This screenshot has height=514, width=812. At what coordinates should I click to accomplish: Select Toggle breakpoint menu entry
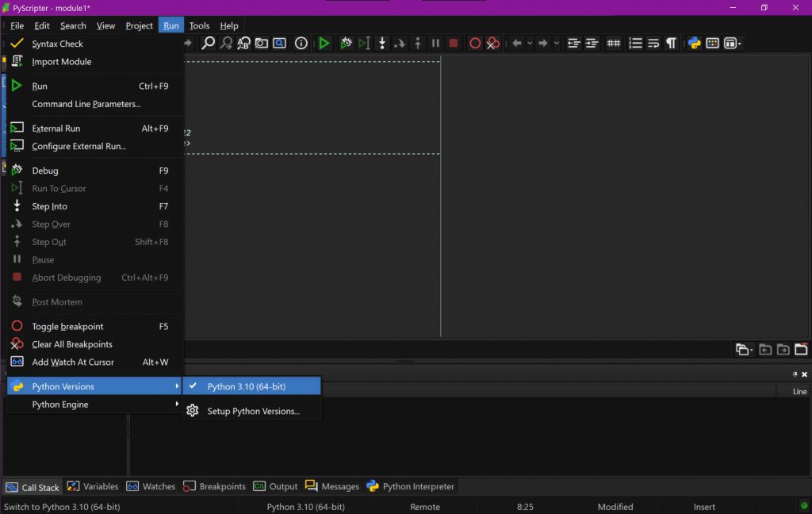(x=95, y=327)
